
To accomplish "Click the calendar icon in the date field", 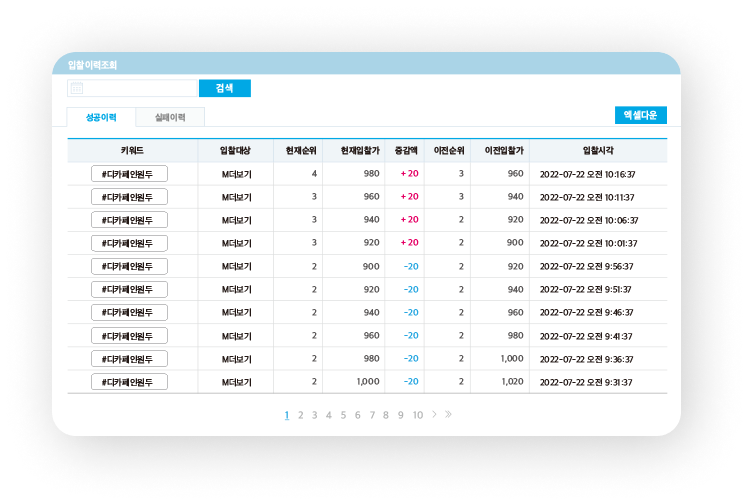I will [x=76, y=88].
